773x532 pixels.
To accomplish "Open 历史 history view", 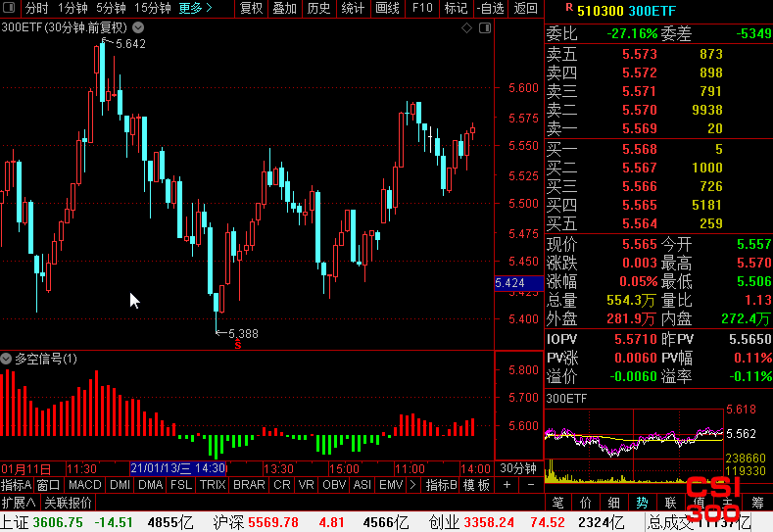I will [318, 8].
